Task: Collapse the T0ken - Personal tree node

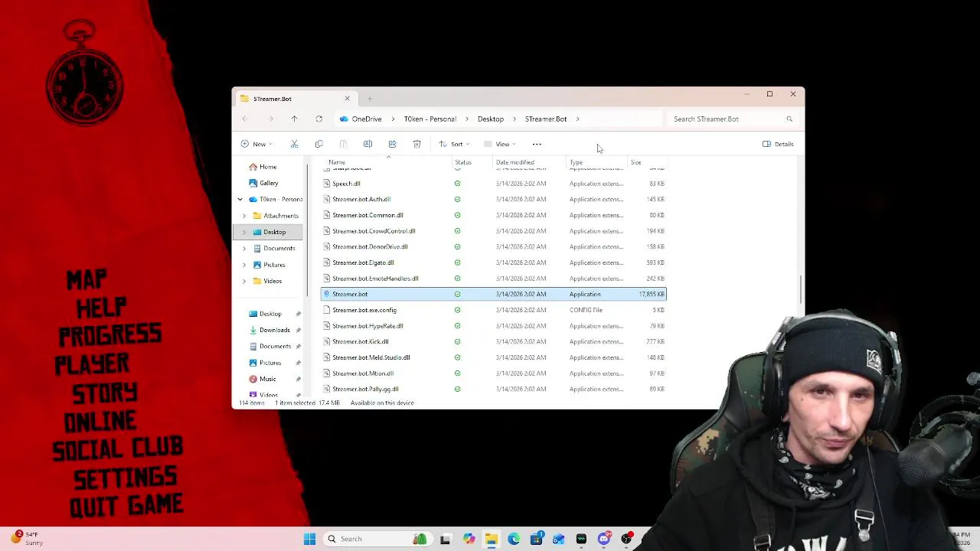Action: (x=240, y=199)
